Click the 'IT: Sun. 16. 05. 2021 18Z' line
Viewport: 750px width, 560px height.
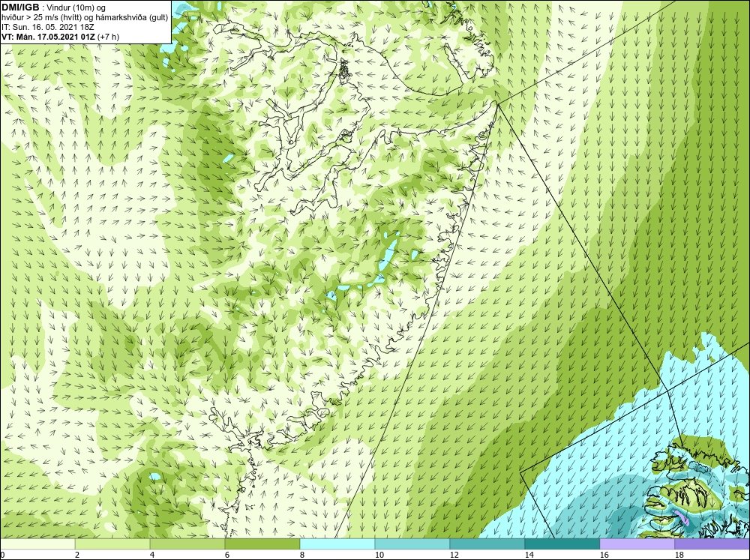click(47, 27)
